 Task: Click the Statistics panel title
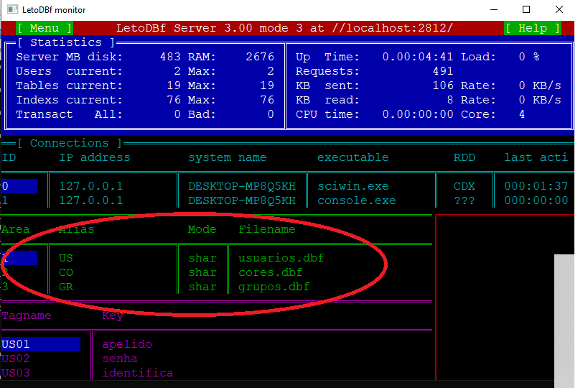click(x=66, y=42)
